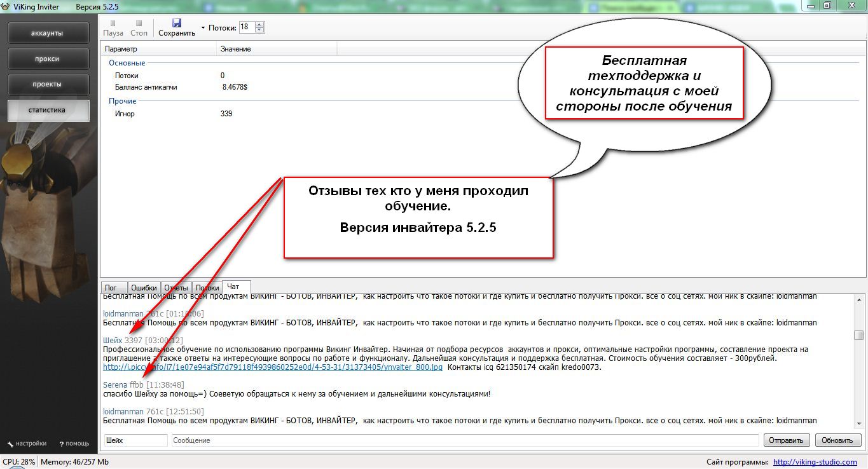This screenshot has width=868, height=469.
Task: Open the прокси section
Action: pos(48,58)
